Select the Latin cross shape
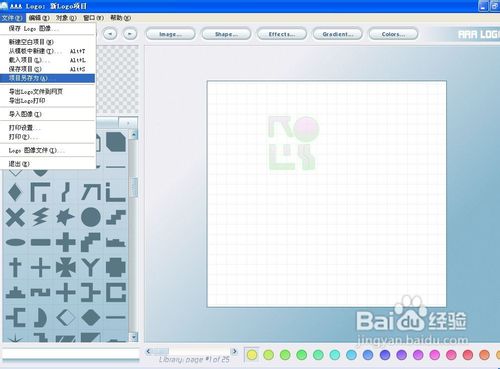This screenshot has height=369, width=500. (15, 267)
